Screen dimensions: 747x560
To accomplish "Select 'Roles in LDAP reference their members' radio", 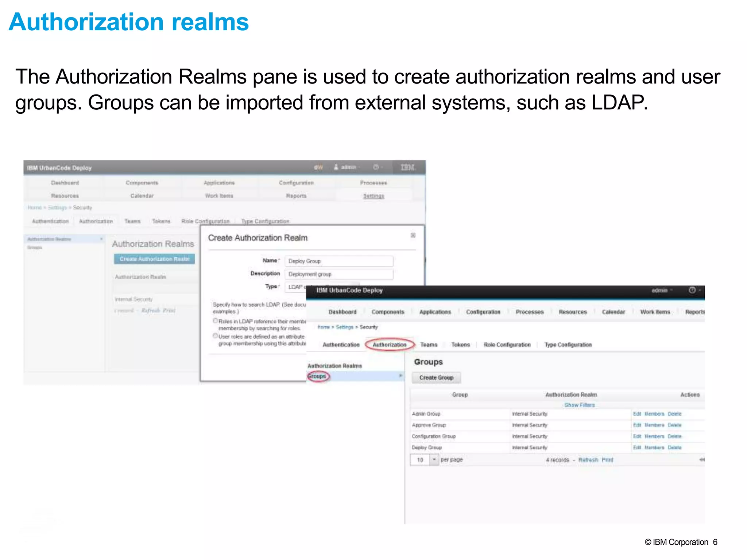I will click(216, 321).
